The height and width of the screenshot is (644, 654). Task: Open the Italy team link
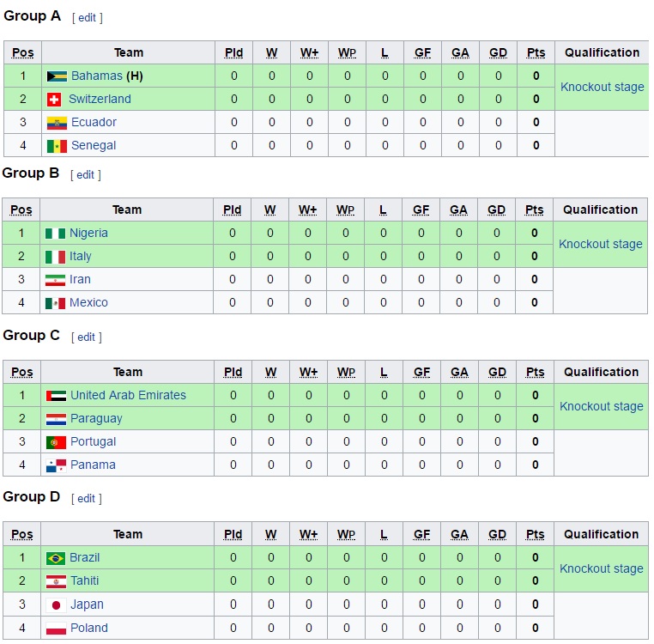81,256
